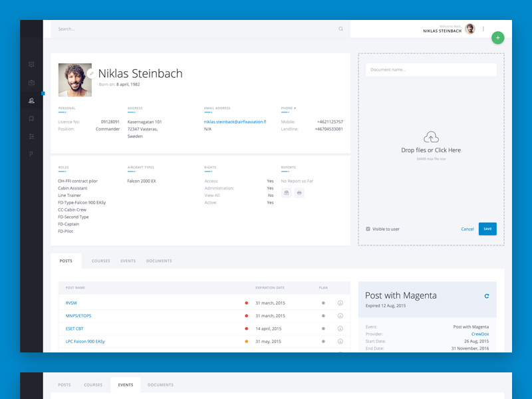Download the LPC Falcon 900 EASy post
Image resolution: width=532 pixels, height=399 pixels.
click(x=340, y=342)
